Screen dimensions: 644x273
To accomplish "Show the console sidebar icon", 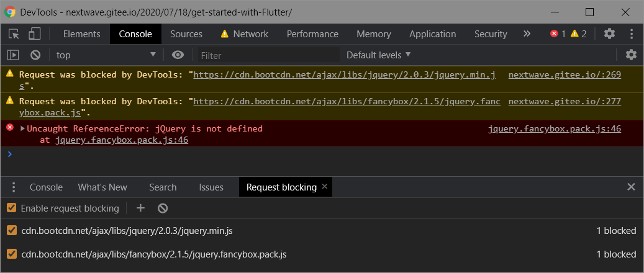I will click(x=14, y=55).
